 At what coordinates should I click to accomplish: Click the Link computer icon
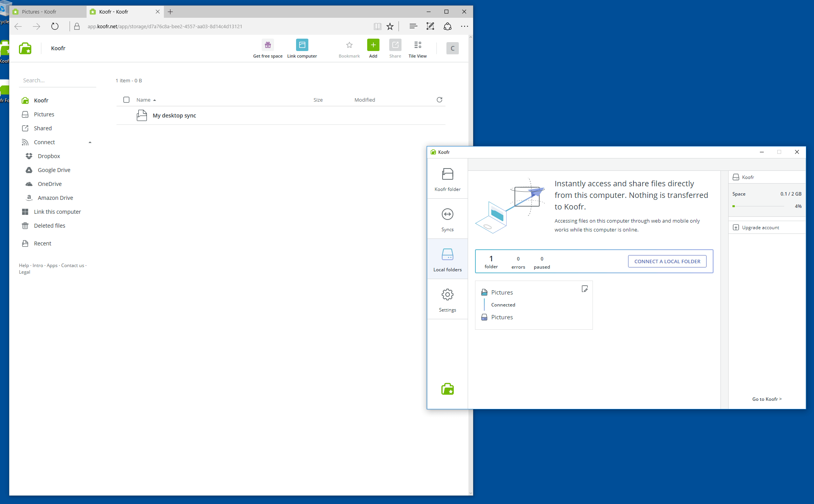click(x=302, y=45)
